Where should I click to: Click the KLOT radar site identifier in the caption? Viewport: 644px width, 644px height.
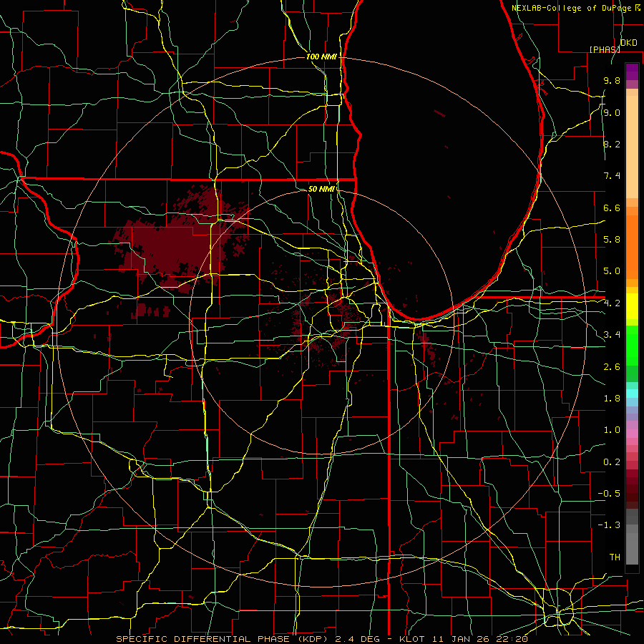[x=411, y=639]
